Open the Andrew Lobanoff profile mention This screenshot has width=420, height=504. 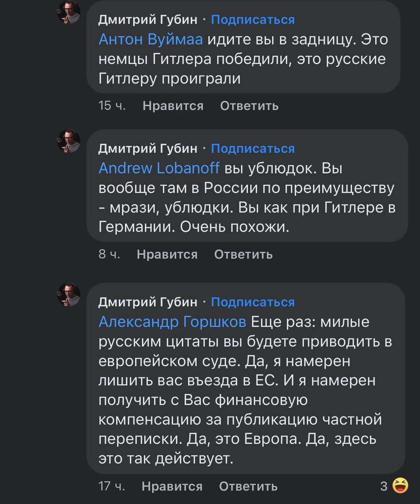159,168
